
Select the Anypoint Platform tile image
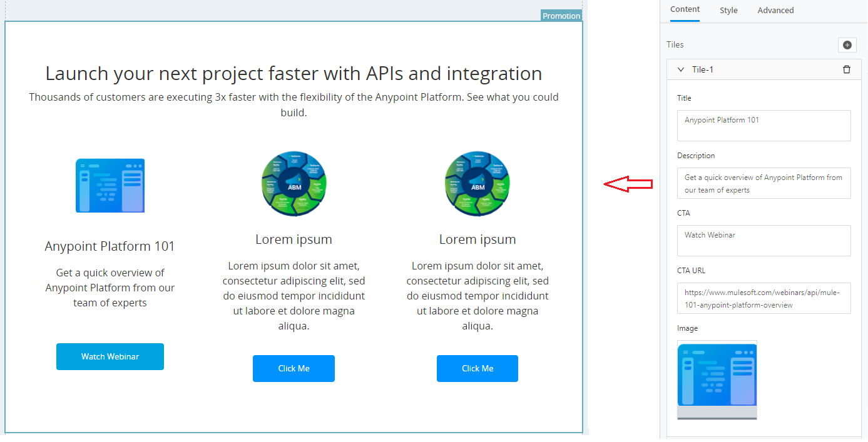[110, 186]
